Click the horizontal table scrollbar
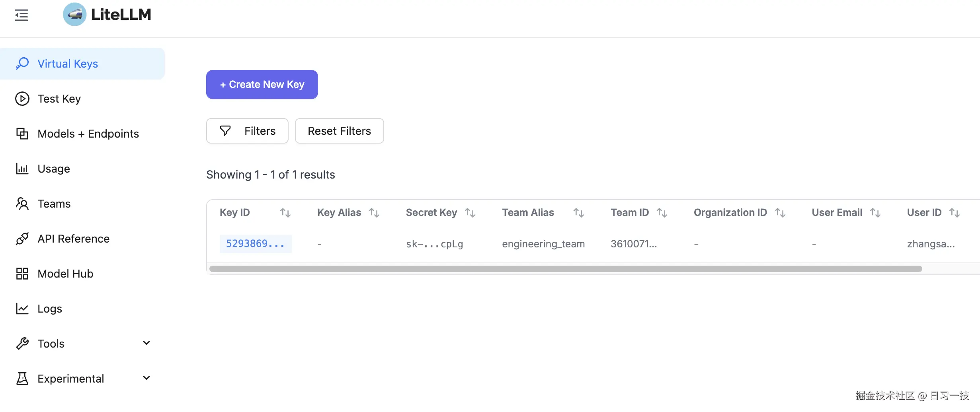This screenshot has height=412, width=980. (565, 269)
